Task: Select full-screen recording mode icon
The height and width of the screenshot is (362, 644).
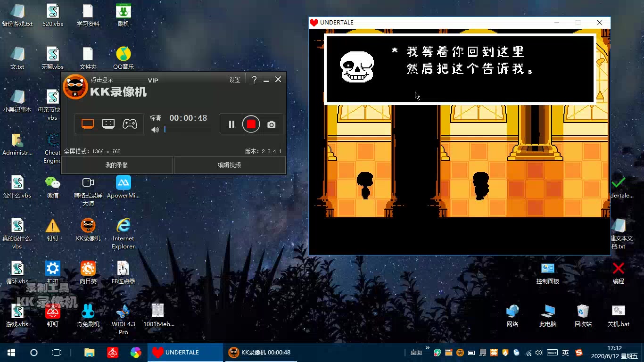Action: pyautogui.click(x=88, y=124)
